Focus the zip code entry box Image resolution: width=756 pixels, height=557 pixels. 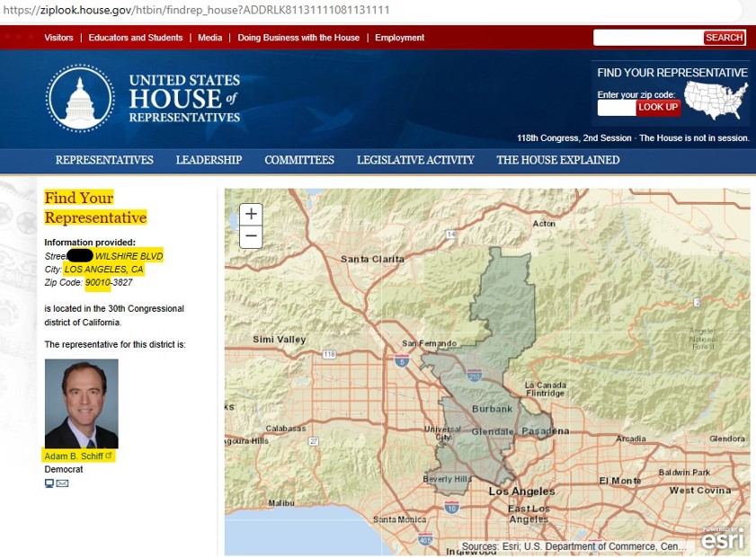(x=617, y=108)
